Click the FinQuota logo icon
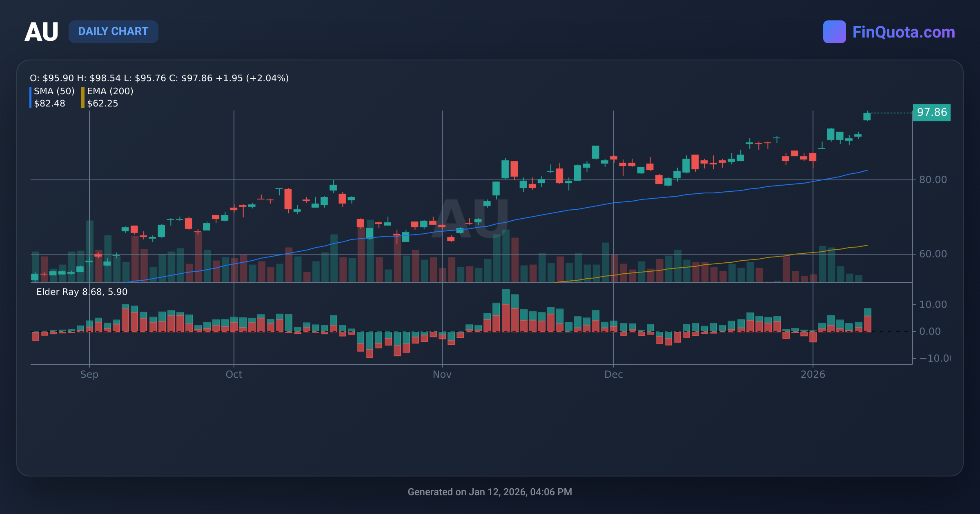Screen dimensions: 980x514 [835, 32]
